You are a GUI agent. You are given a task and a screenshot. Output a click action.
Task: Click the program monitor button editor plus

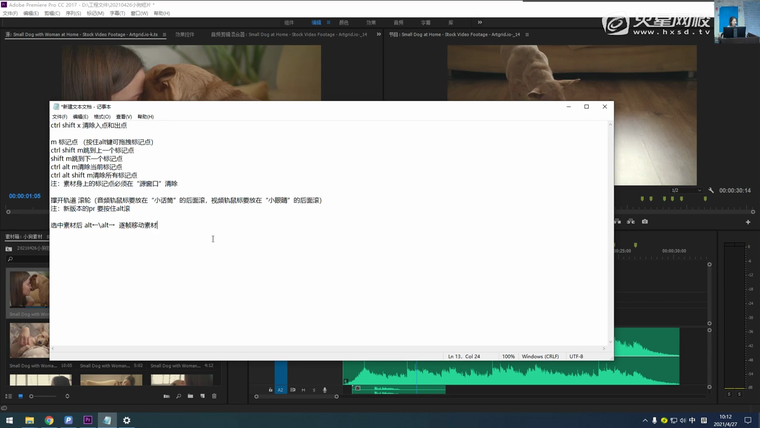pyautogui.click(x=747, y=221)
